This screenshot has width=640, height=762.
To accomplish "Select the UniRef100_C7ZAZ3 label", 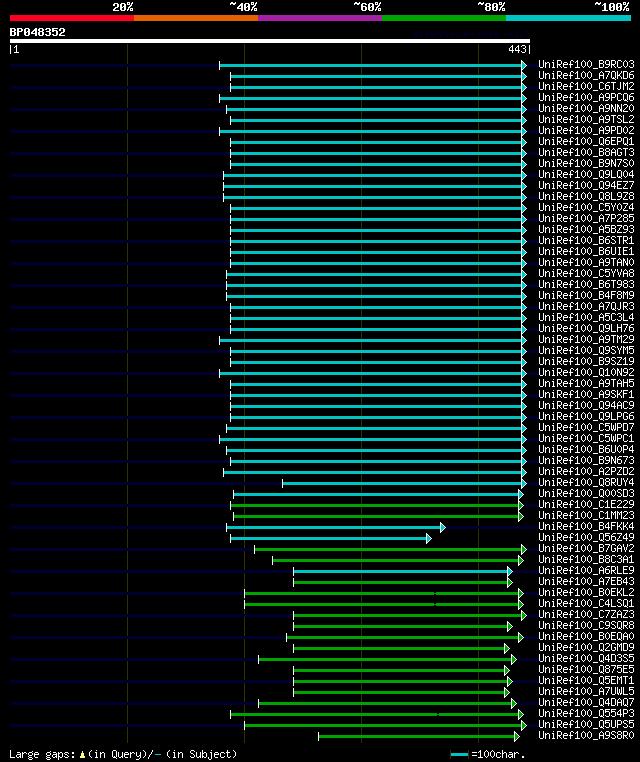I will pyautogui.click(x=586, y=614).
